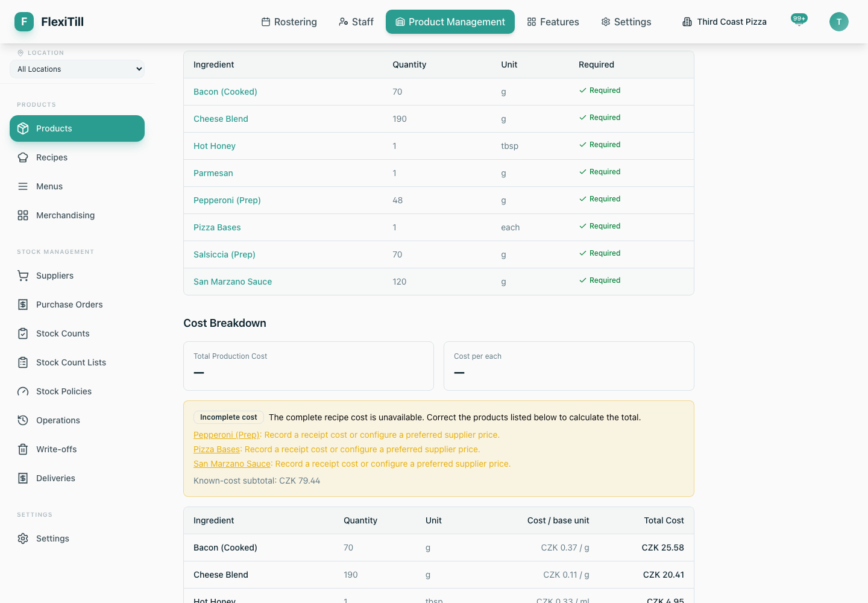Click the sidebar Settings gear icon

point(23,538)
